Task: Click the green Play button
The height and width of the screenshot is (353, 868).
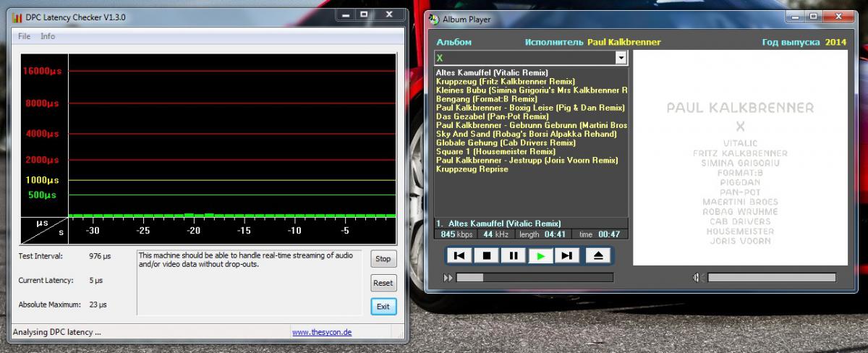Action: [540, 255]
